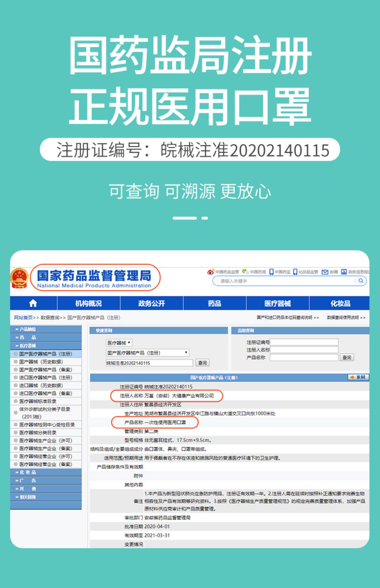
Task: Select 进口医疗器械产品（备案） in sidebar
Action: point(46,393)
